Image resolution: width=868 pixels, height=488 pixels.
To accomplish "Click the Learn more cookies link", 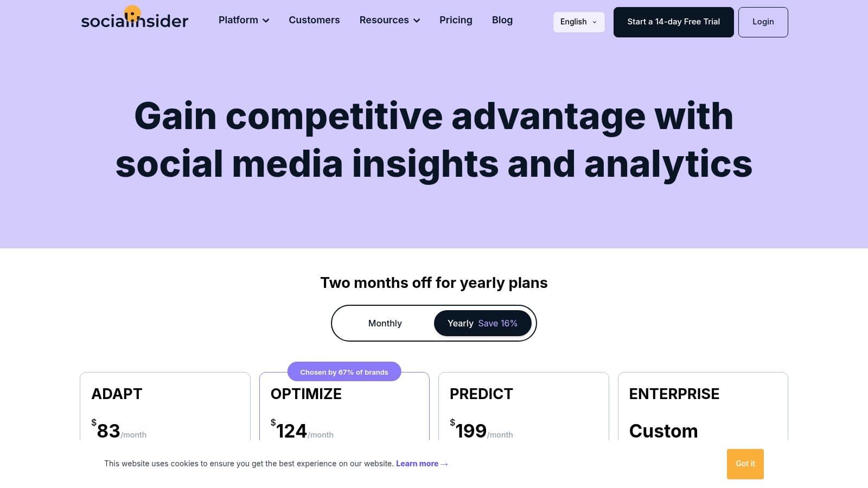I will (417, 464).
